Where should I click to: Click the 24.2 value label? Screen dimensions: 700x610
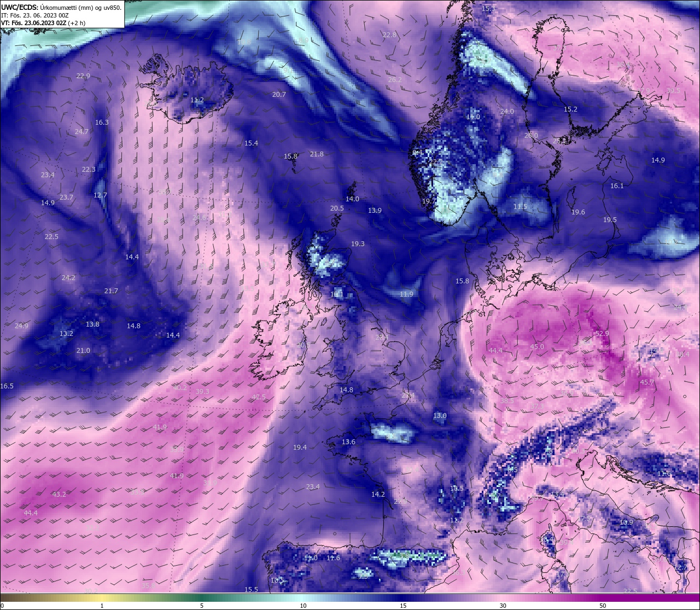coord(68,278)
